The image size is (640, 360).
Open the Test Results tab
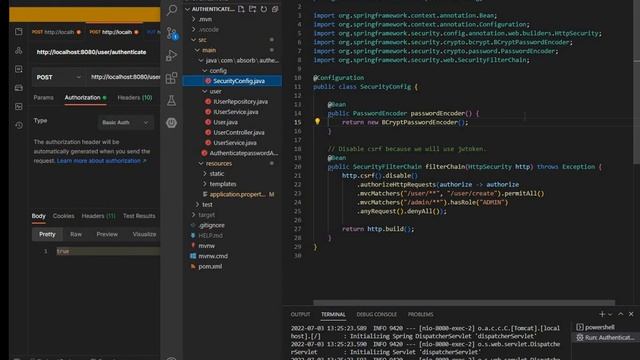click(x=139, y=216)
